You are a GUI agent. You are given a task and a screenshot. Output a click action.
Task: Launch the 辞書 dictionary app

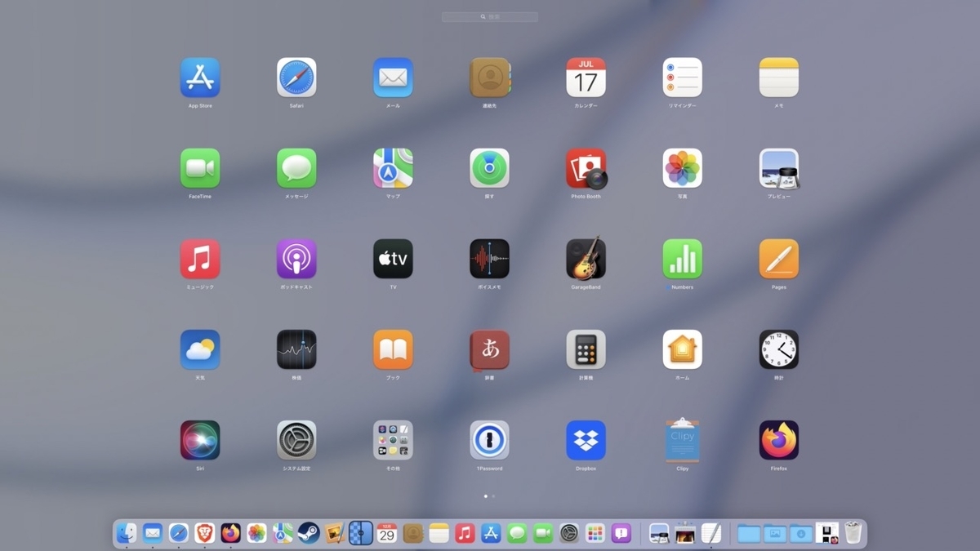pos(489,349)
